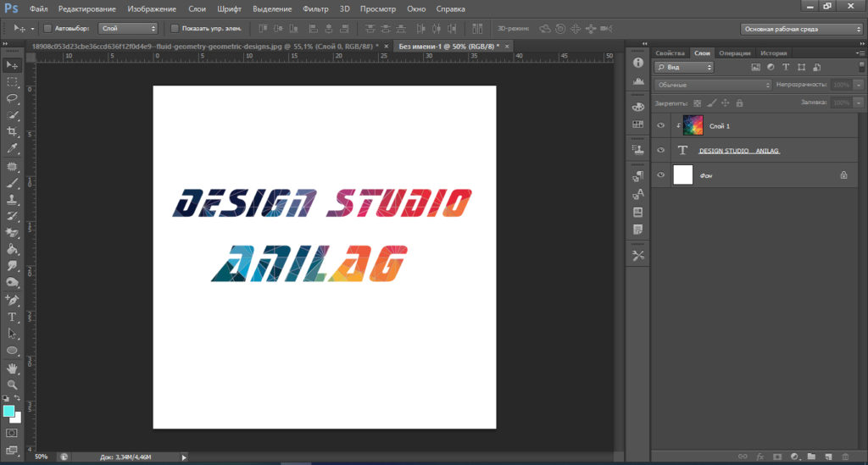Create a new group with folder icon

coord(811,456)
